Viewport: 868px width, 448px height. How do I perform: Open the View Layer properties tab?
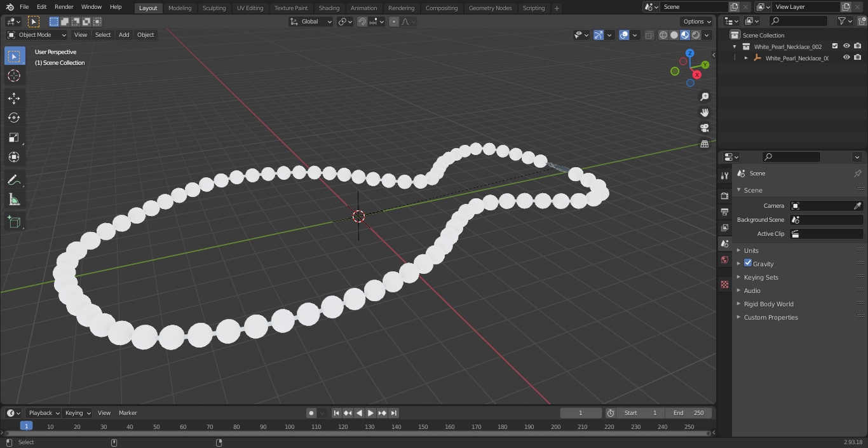tap(724, 227)
